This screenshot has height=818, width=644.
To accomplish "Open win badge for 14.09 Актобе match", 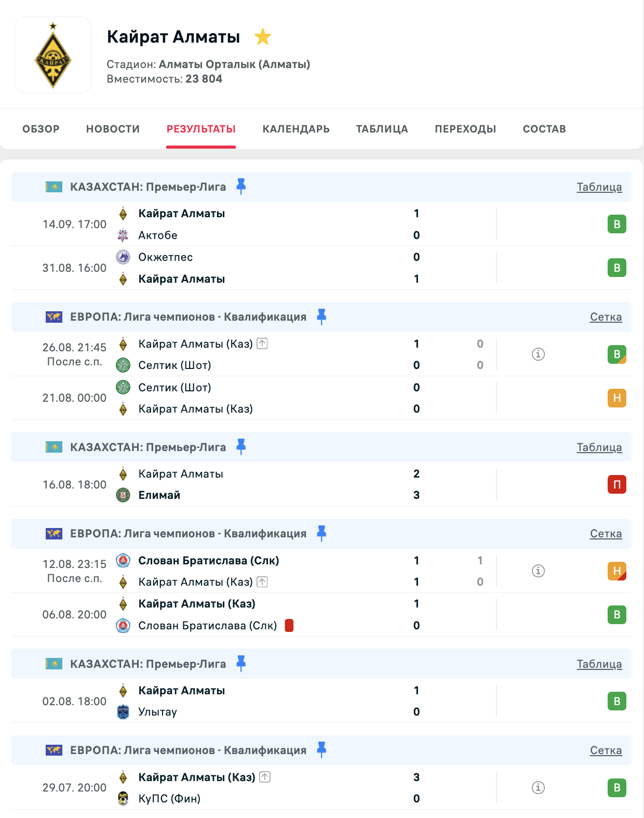I will [x=617, y=225].
